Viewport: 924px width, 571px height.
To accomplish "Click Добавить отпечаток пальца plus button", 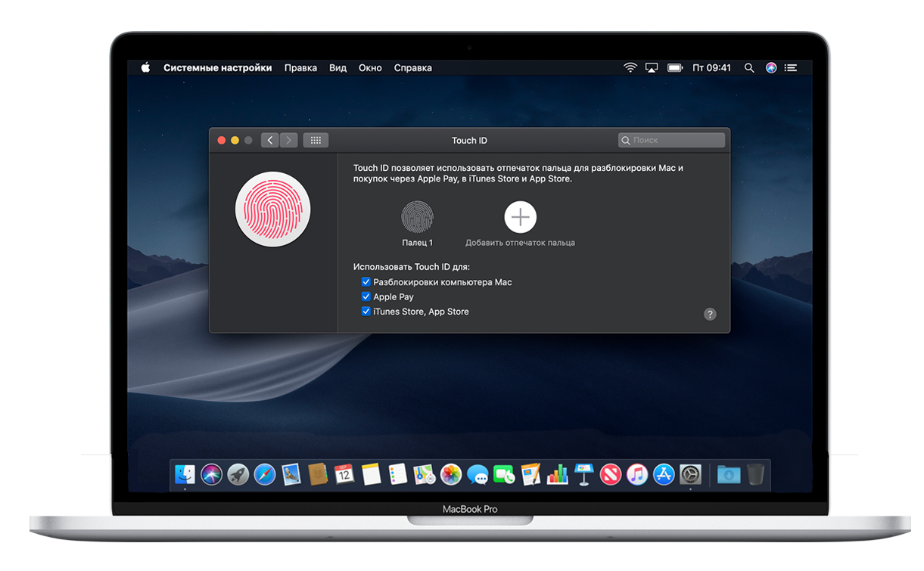I will [521, 217].
